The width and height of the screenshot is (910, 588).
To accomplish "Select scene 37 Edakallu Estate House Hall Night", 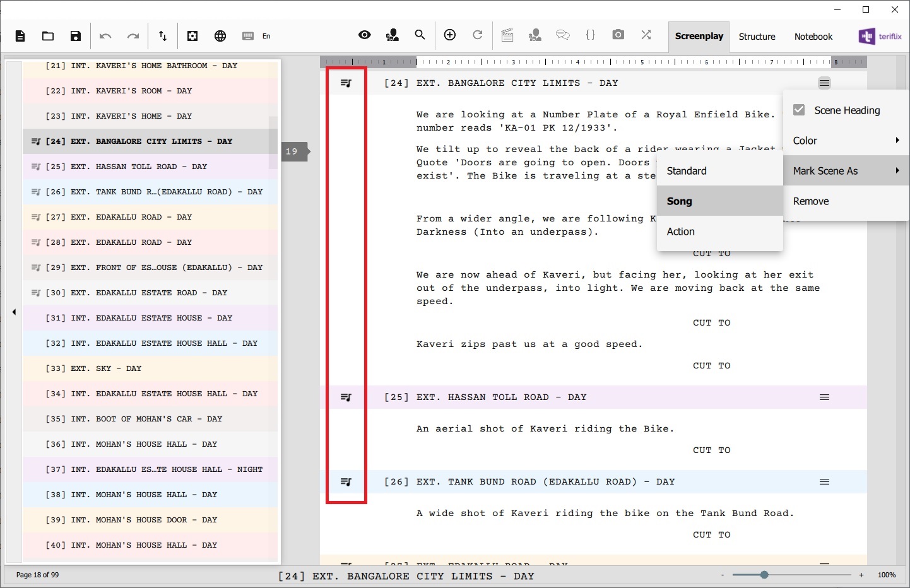I will pos(150,469).
